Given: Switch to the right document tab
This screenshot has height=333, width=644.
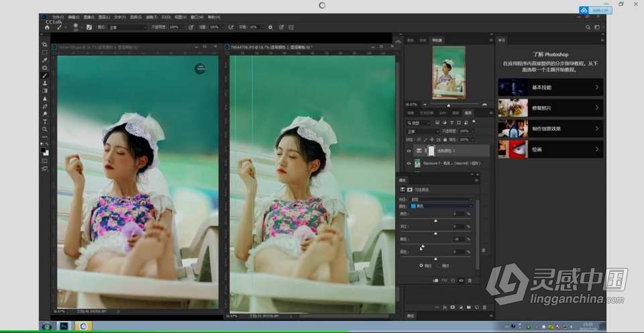Looking at the screenshot, I should pos(271,47).
